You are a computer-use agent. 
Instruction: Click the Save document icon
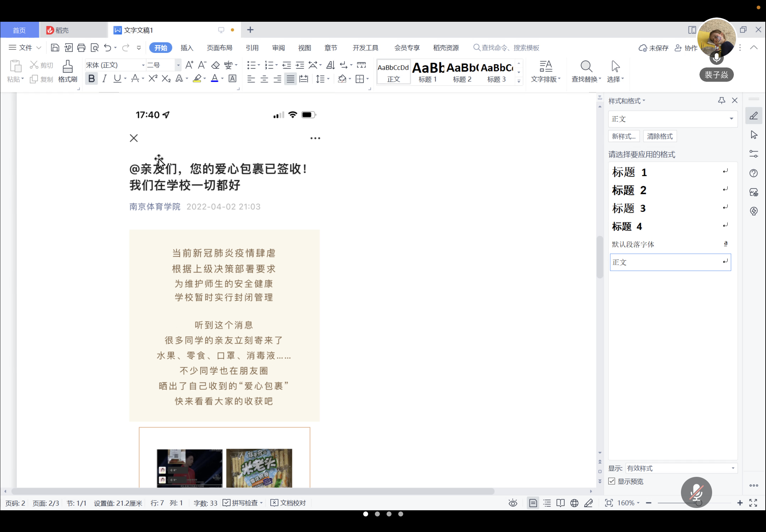(x=55, y=48)
